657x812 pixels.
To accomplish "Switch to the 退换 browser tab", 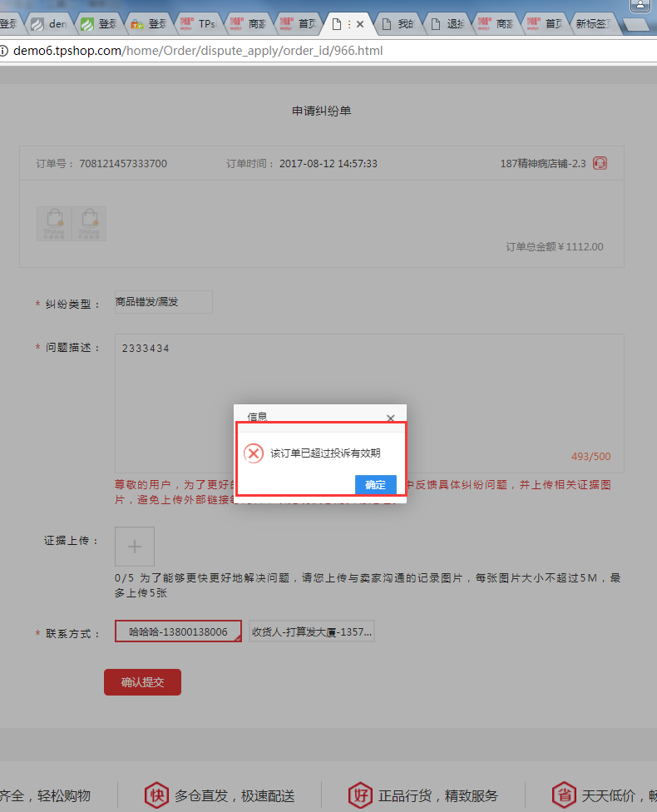I will (449, 24).
